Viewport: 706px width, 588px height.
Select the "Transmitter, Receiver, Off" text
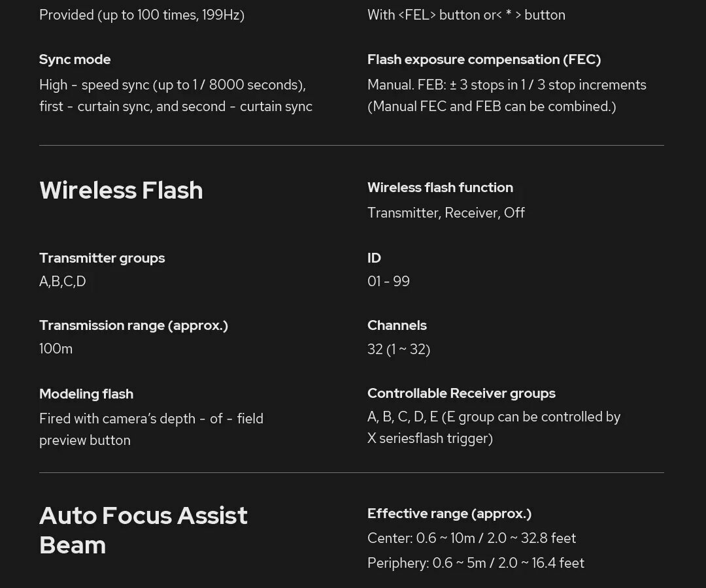coord(446,213)
